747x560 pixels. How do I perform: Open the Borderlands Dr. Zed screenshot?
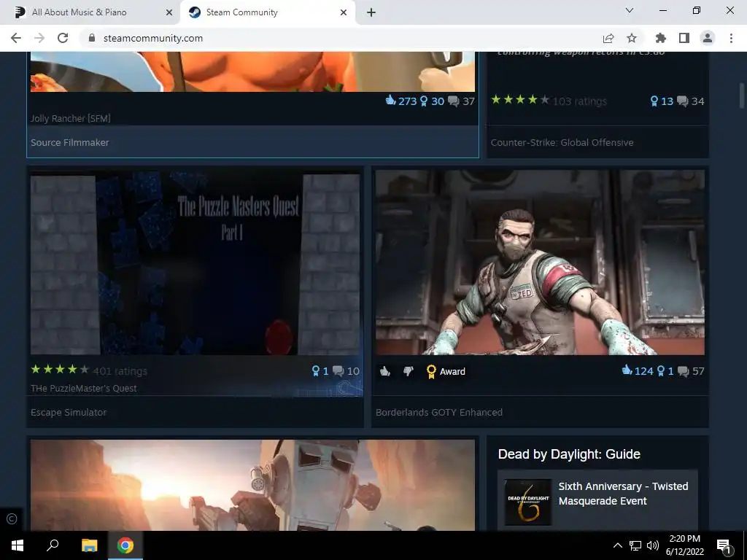tap(540, 262)
